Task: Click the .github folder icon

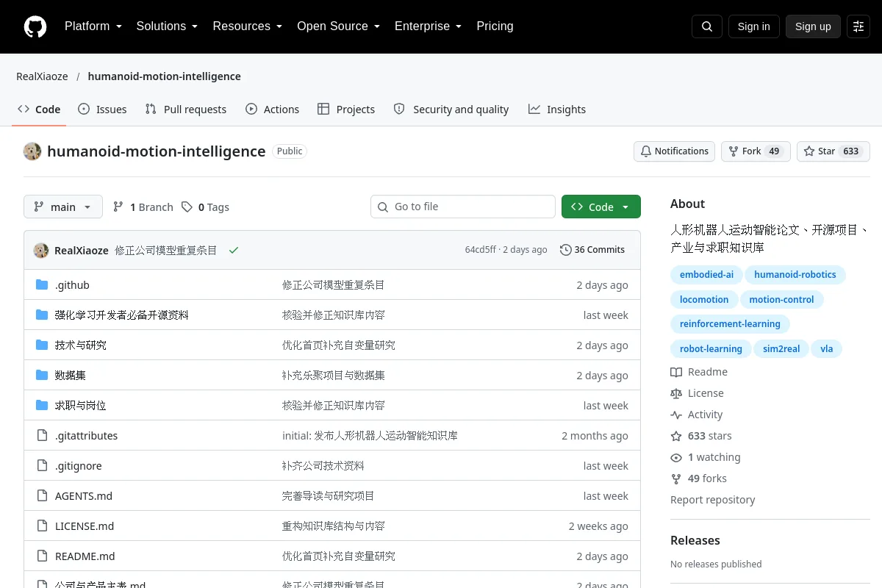Action: coord(42,285)
